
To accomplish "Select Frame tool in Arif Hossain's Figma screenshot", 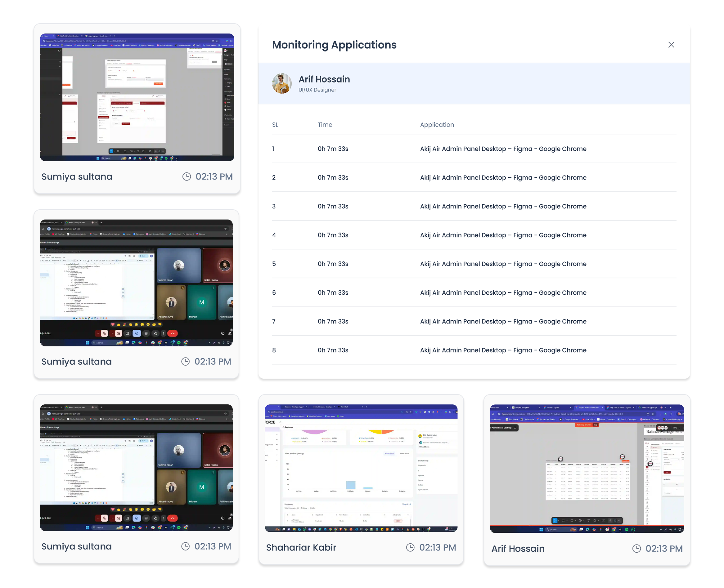I will coord(563,521).
